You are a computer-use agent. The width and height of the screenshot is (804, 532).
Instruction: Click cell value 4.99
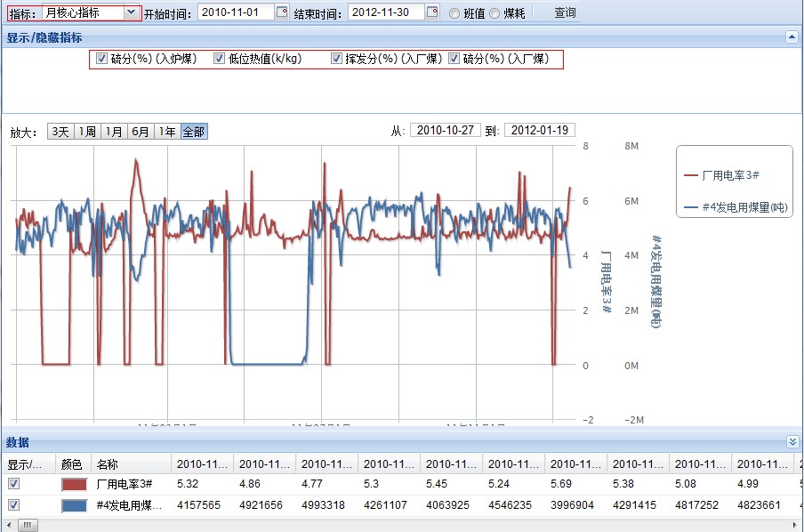tap(748, 484)
